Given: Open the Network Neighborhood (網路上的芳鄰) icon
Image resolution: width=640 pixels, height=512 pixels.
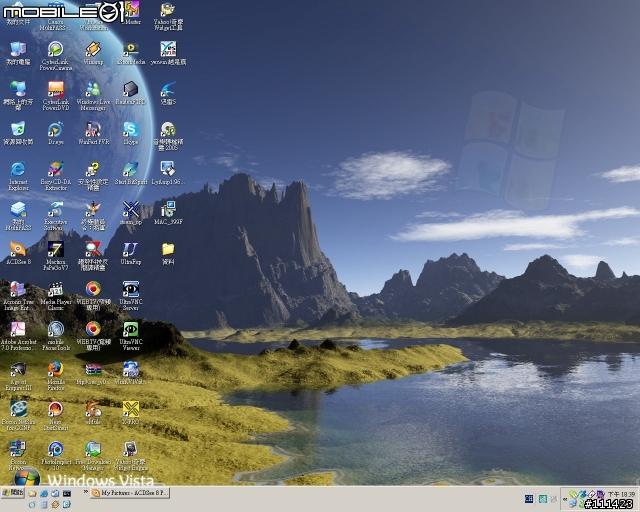Looking at the screenshot, I should pos(18,96).
